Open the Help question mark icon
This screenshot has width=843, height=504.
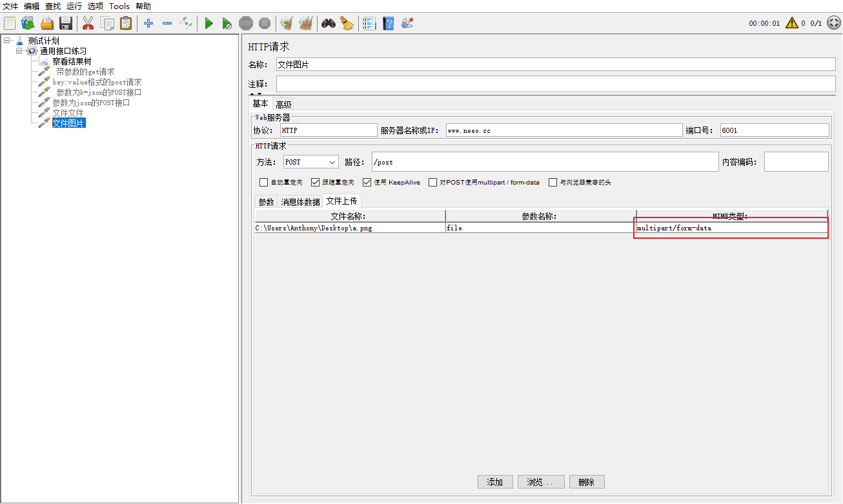pos(388,24)
